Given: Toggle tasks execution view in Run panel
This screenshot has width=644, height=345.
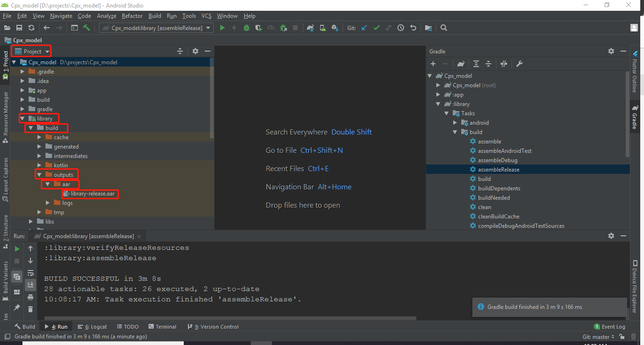Looking at the screenshot, I should pos(17,277).
